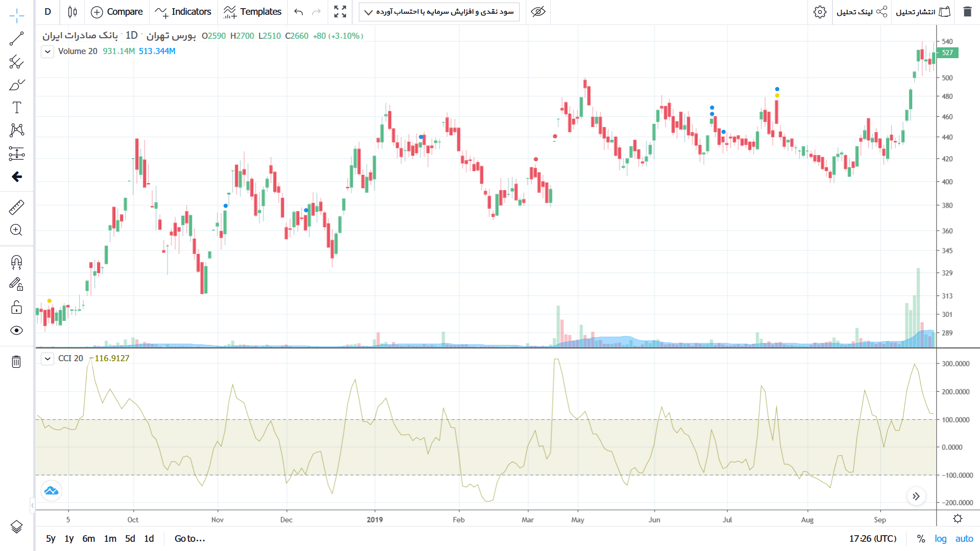Enter fullscreen chart mode
Screen dimensions: 980x551
coord(340,12)
